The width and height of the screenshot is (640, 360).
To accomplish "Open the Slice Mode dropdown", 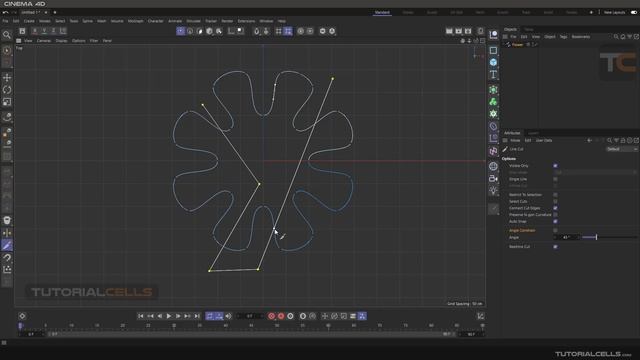I will point(596,172).
